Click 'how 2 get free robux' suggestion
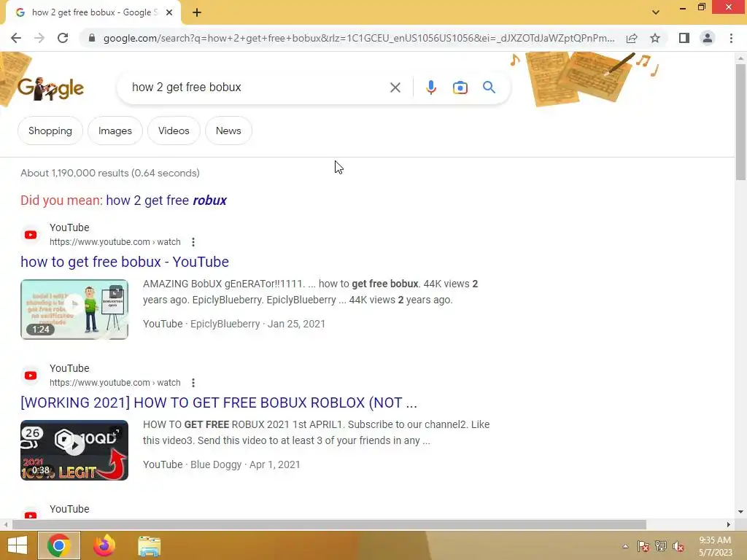This screenshot has height=560, width=747. coord(166,201)
